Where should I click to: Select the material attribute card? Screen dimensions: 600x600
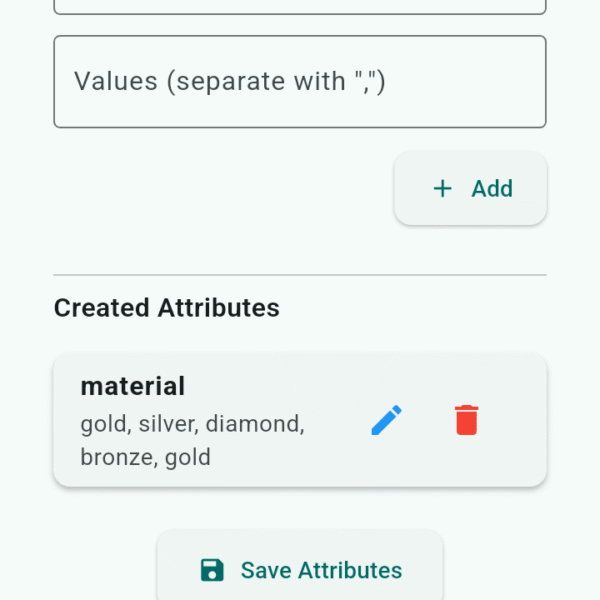coord(300,421)
